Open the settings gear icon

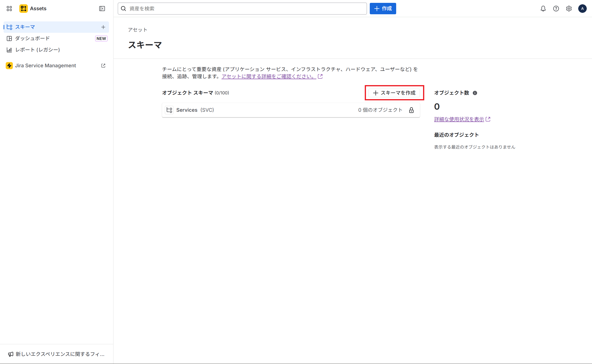click(569, 9)
